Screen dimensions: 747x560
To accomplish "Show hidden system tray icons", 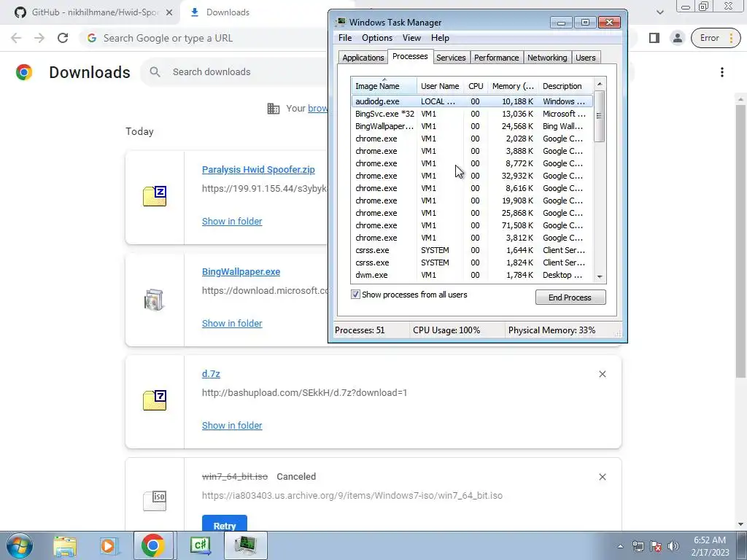I will point(620,547).
